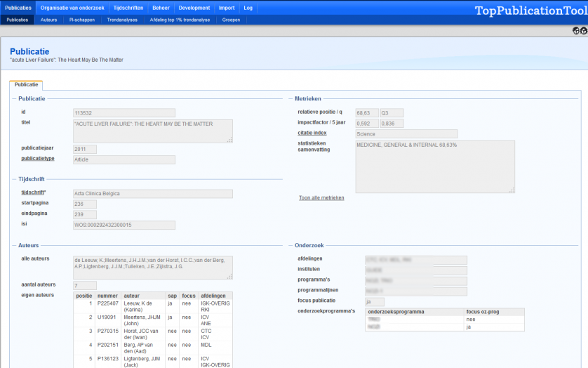
Task: Click citatie index field Science
Action: pos(406,134)
